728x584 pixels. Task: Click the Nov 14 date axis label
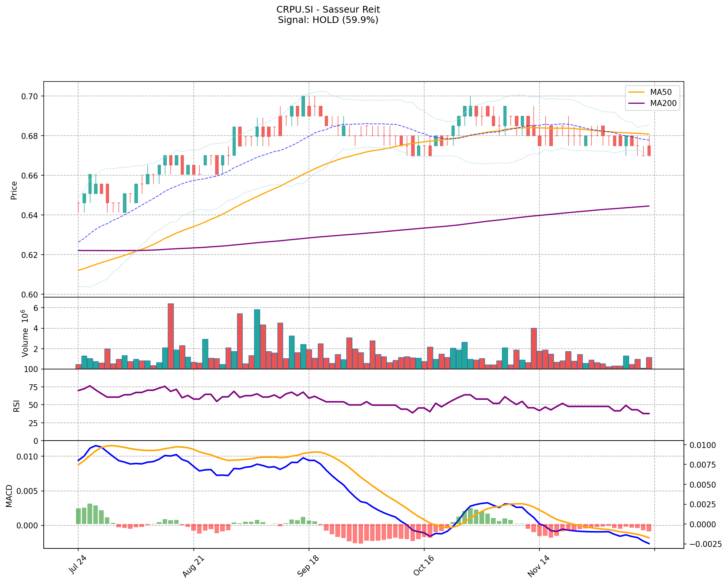click(539, 566)
